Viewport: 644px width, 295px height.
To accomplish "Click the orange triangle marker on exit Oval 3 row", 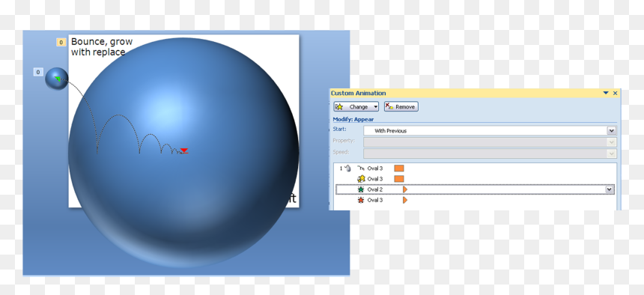I will [x=405, y=200].
